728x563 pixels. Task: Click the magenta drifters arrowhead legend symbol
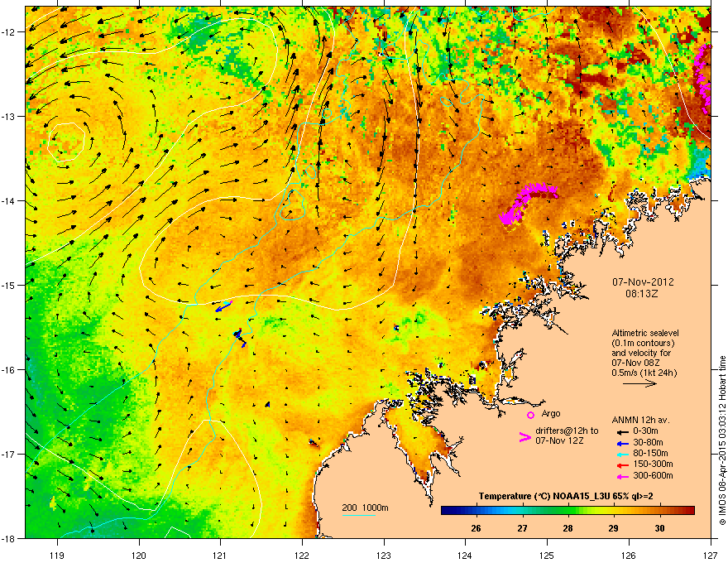click(x=524, y=437)
